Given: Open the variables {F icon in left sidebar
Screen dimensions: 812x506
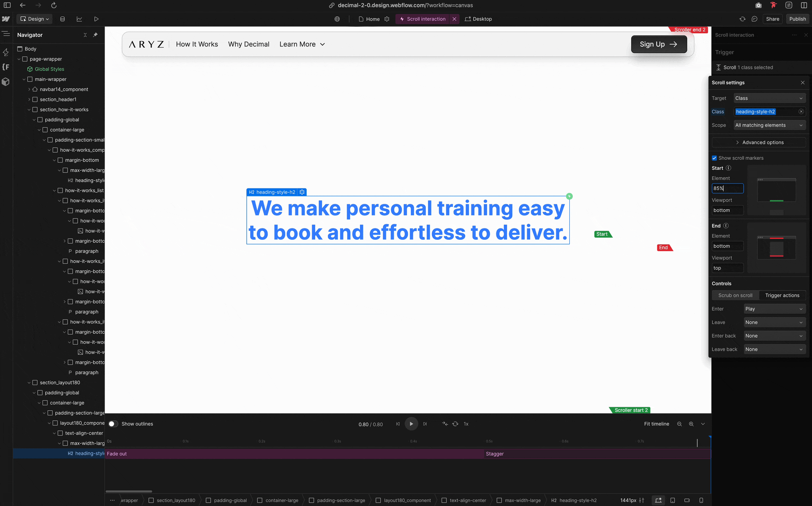Looking at the screenshot, I should (6, 67).
